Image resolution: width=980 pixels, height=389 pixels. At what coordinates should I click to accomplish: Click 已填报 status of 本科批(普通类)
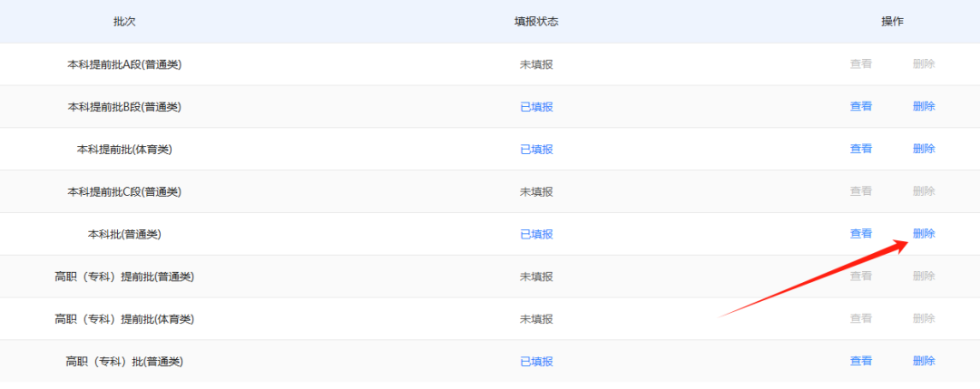(x=536, y=234)
